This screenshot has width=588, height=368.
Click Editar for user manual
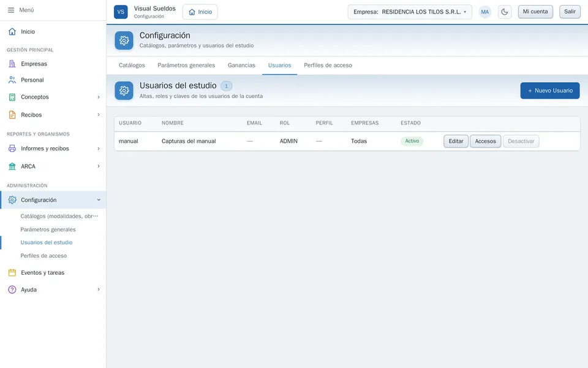[x=456, y=141]
